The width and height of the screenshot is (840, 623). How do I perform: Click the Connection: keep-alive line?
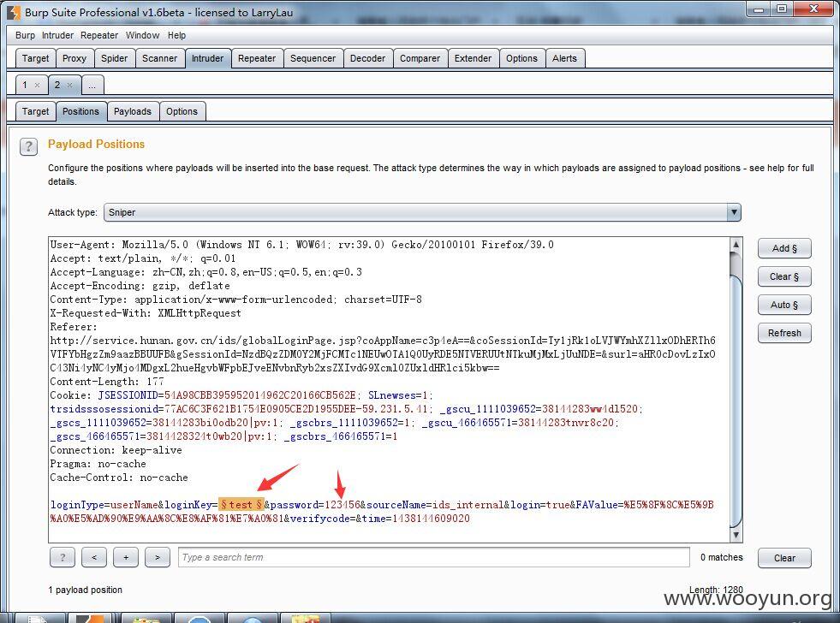tap(116, 450)
